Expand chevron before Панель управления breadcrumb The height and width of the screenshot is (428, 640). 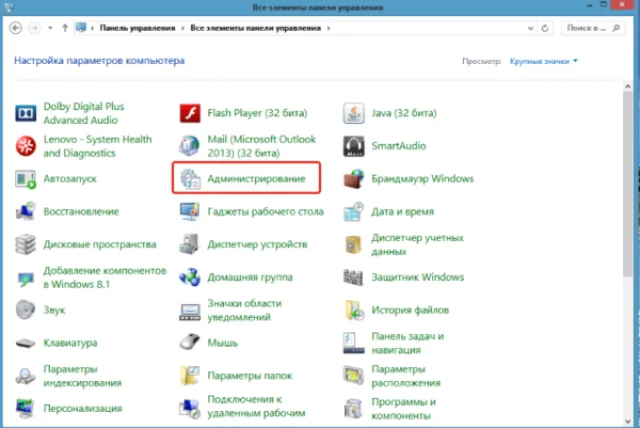(x=92, y=28)
